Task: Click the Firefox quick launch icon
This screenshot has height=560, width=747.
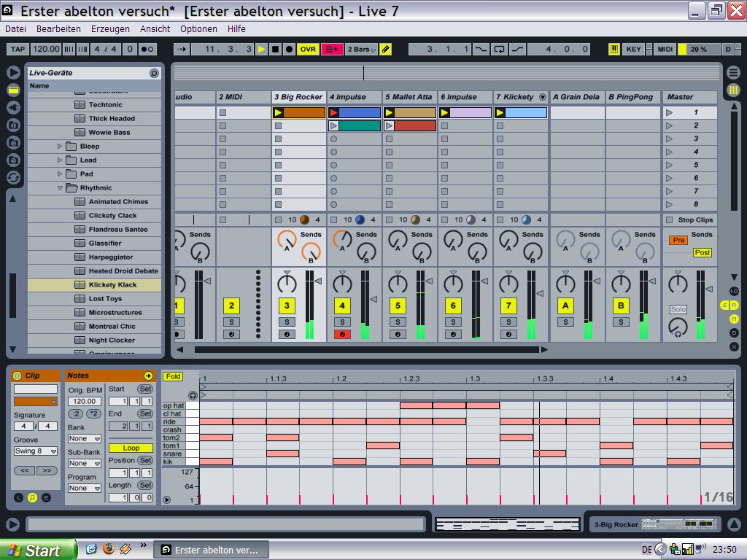Action: 109,549
